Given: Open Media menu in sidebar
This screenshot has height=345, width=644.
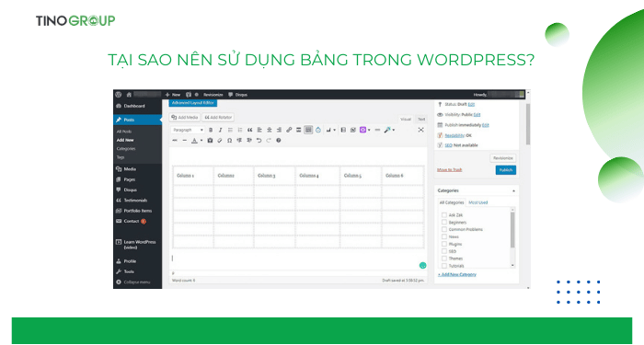Looking at the screenshot, I should point(127,169).
